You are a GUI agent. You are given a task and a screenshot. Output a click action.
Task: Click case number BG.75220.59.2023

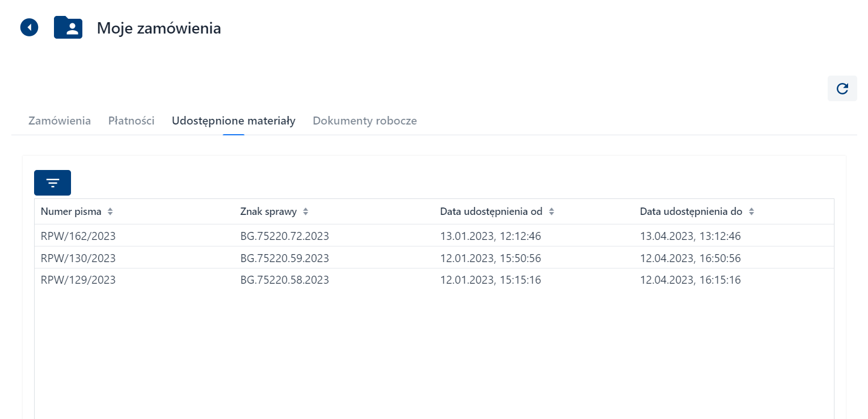[x=285, y=258]
